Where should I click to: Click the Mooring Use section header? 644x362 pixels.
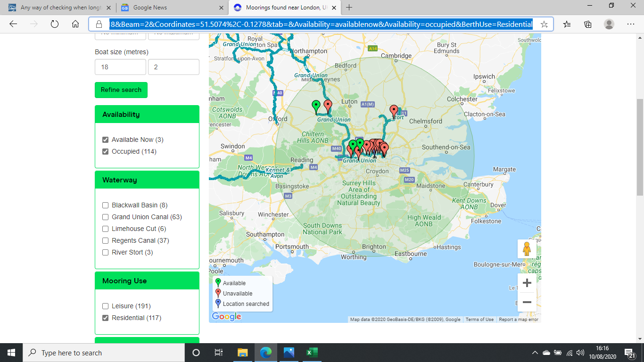(147, 281)
